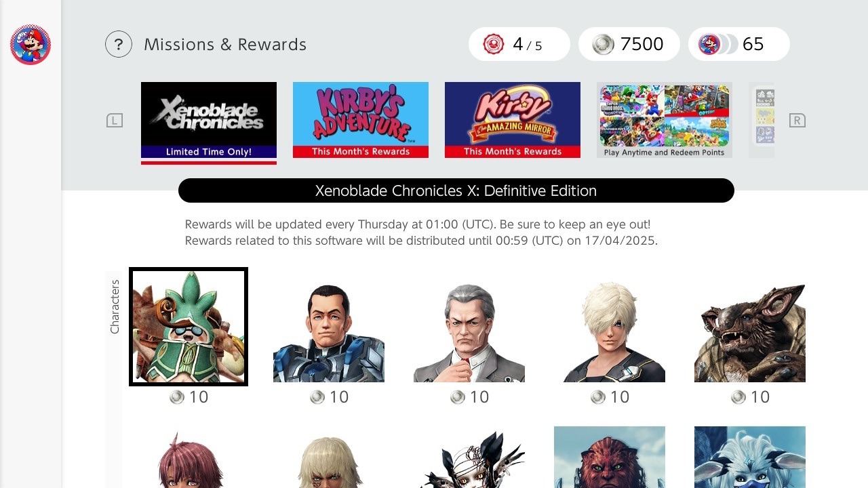This screenshot has width=868, height=488.
Task: Click the Xenoblade Chronicles X title banner
Action: [x=456, y=190]
